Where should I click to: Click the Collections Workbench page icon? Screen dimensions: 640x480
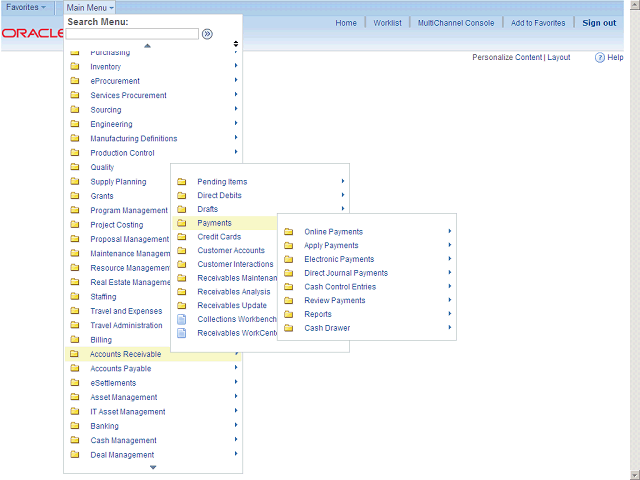point(182,319)
